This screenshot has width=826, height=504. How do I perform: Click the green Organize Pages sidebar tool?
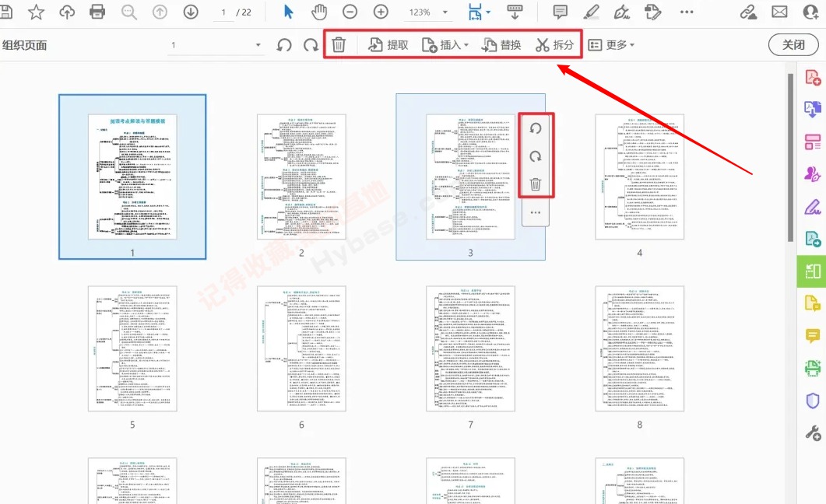[812, 271]
